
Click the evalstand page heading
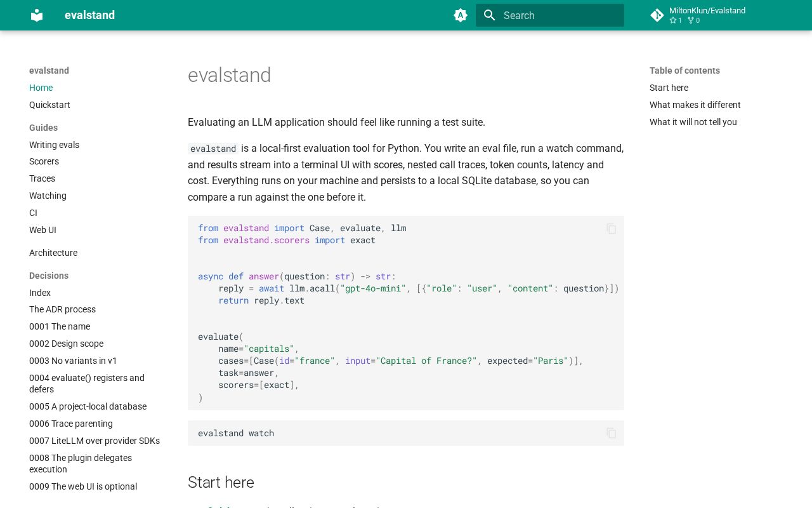tap(229, 75)
